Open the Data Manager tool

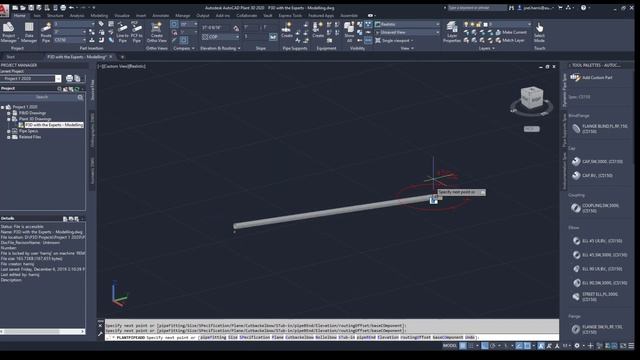[29, 32]
